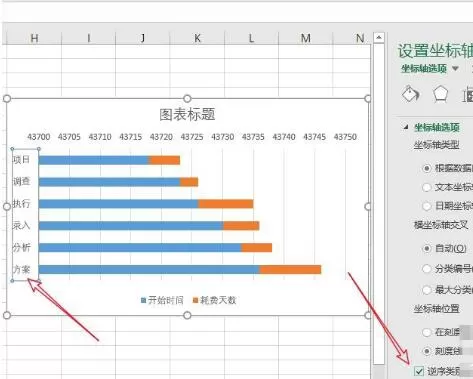Select the '根据数据' automatic axis type radio
Image resolution: width=473 pixels, height=379 pixels.
[x=427, y=168]
